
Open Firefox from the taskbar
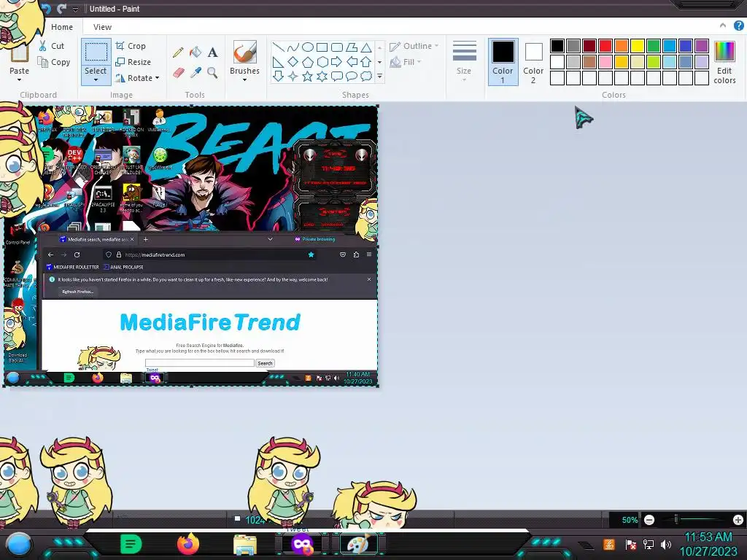(x=188, y=544)
